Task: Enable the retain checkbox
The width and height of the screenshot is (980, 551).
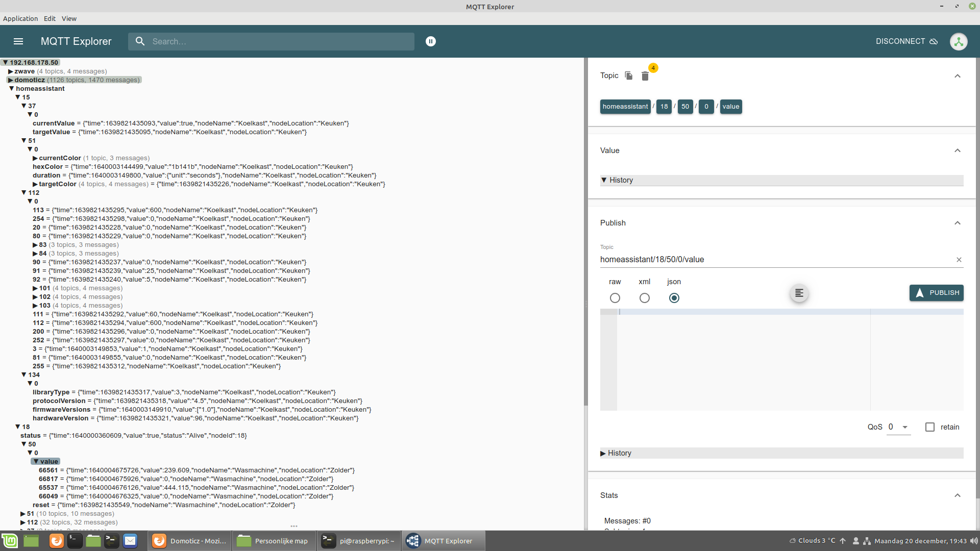Action: tap(930, 427)
